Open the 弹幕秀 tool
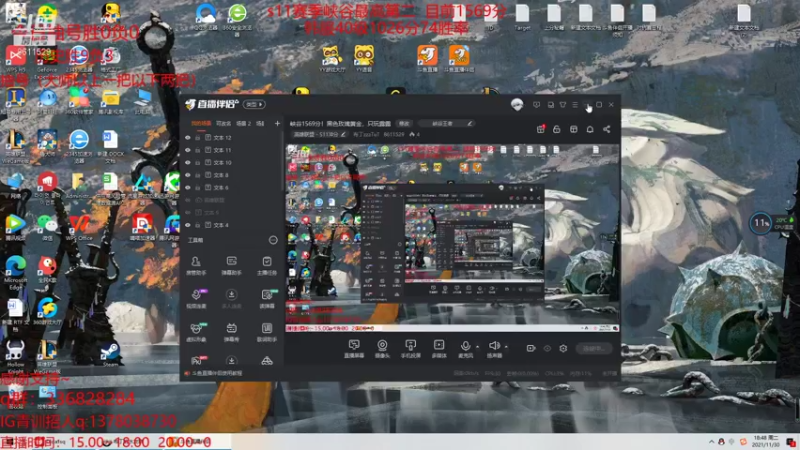The height and width of the screenshot is (450, 800). (231, 332)
